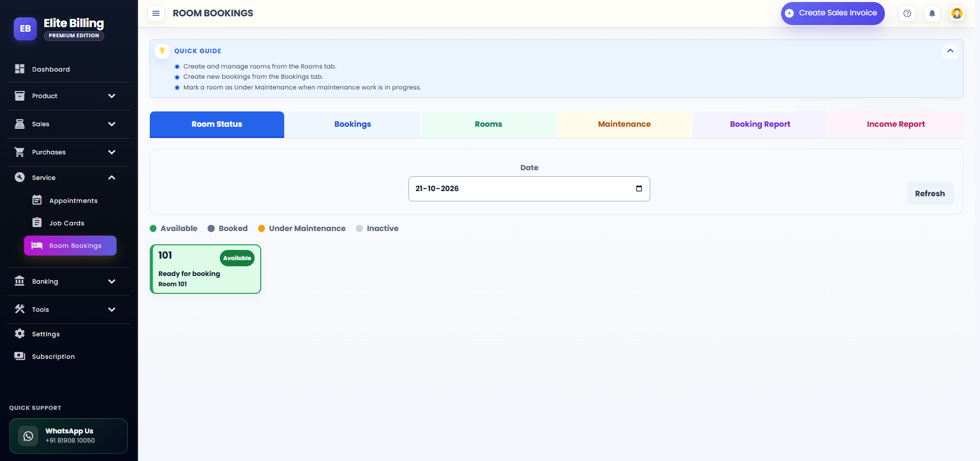
Task: Click Create Sales Invoice button
Action: pyautogui.click(x=832, y=13)
